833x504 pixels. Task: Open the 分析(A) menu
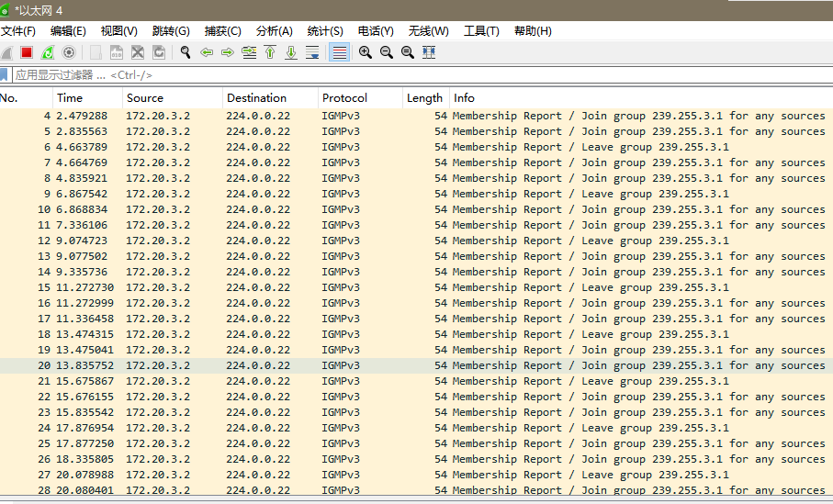click(274, 31)
